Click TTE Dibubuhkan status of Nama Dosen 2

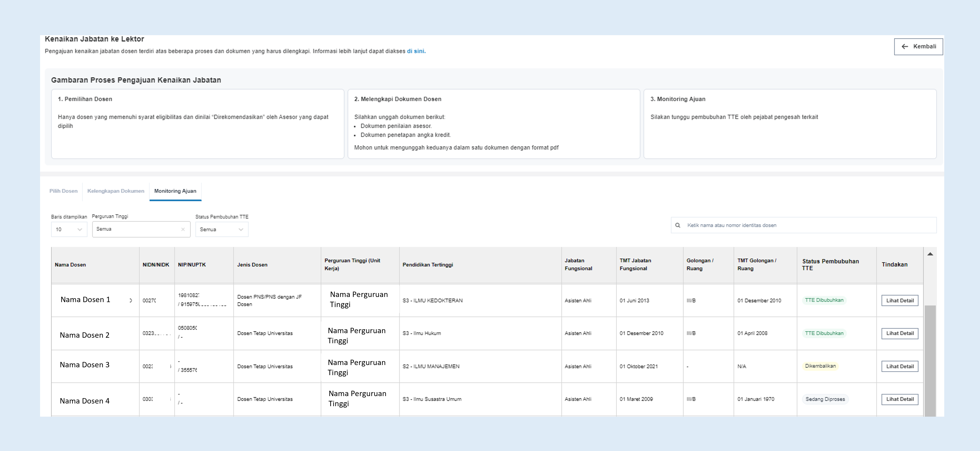(x=824, y=333)
